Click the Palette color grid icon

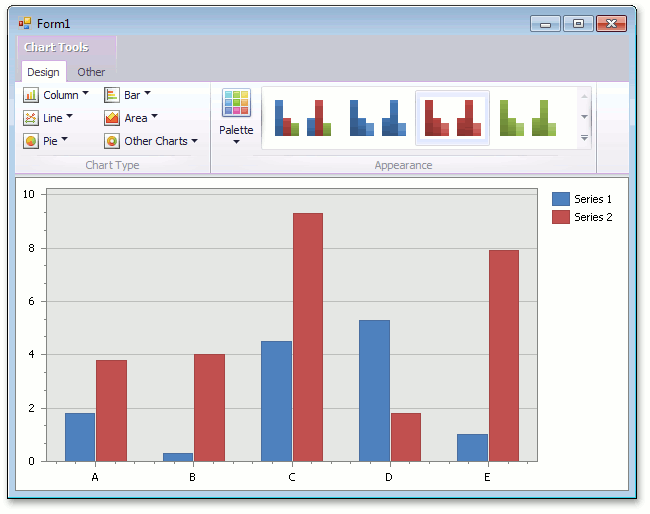click(236, 102)
